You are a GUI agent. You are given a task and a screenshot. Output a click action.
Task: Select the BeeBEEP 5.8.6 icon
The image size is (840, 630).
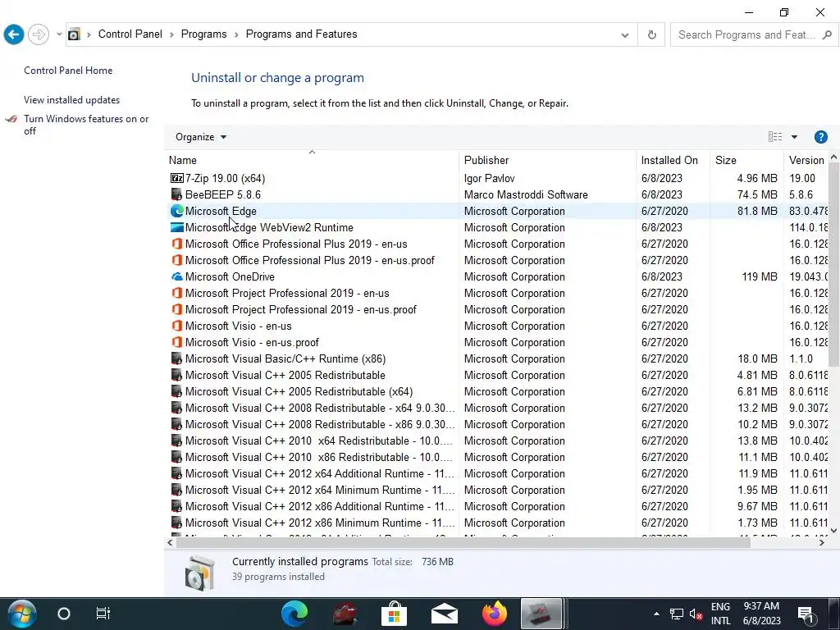pos(177,195)
